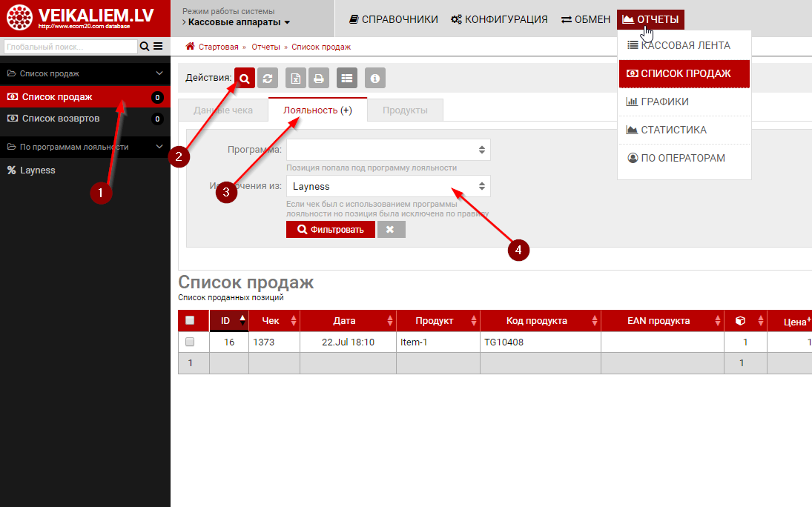Tick the select-all checkbox in table header
The image size is (812, 507).
[x=190, y=320]
